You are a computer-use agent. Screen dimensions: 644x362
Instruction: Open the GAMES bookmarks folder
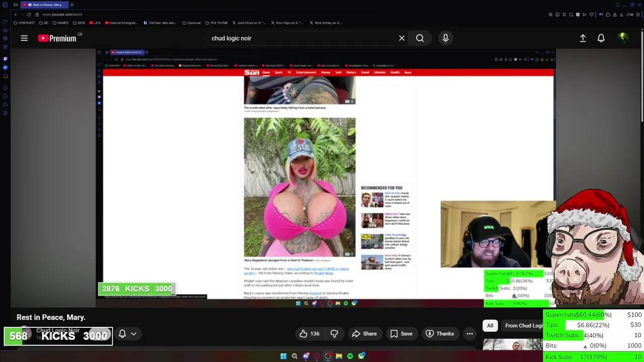click(60, 23)
